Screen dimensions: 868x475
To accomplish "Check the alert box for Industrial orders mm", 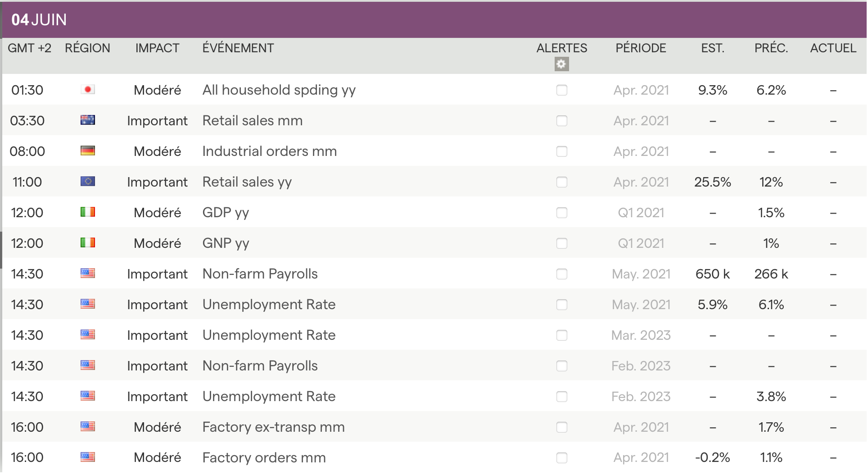I will click(561, 151).
